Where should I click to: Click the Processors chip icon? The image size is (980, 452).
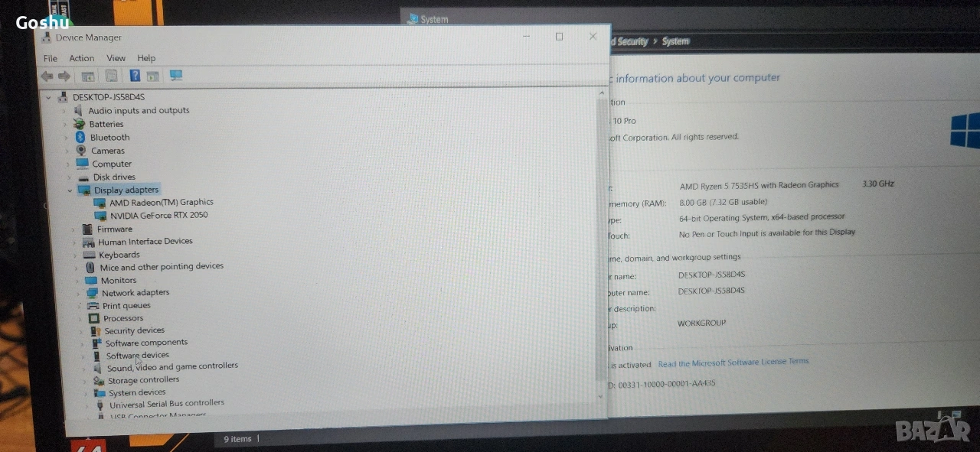93,318
